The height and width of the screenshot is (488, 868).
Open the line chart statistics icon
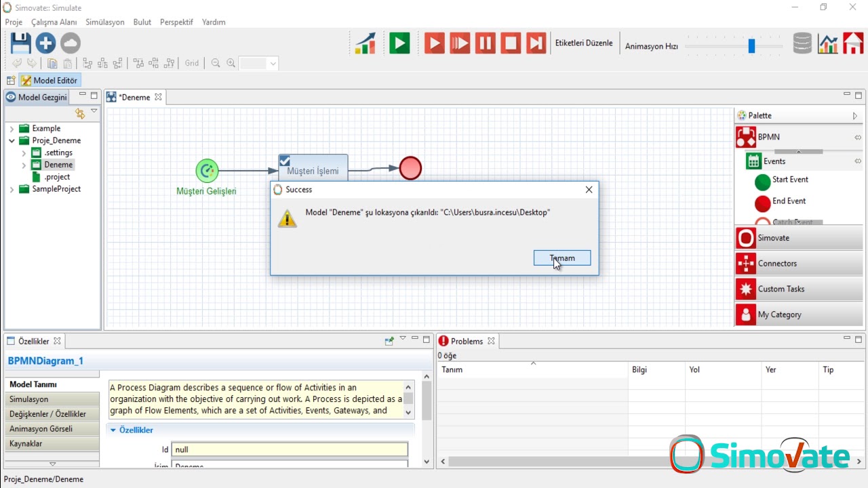click(x=827, y=43)
